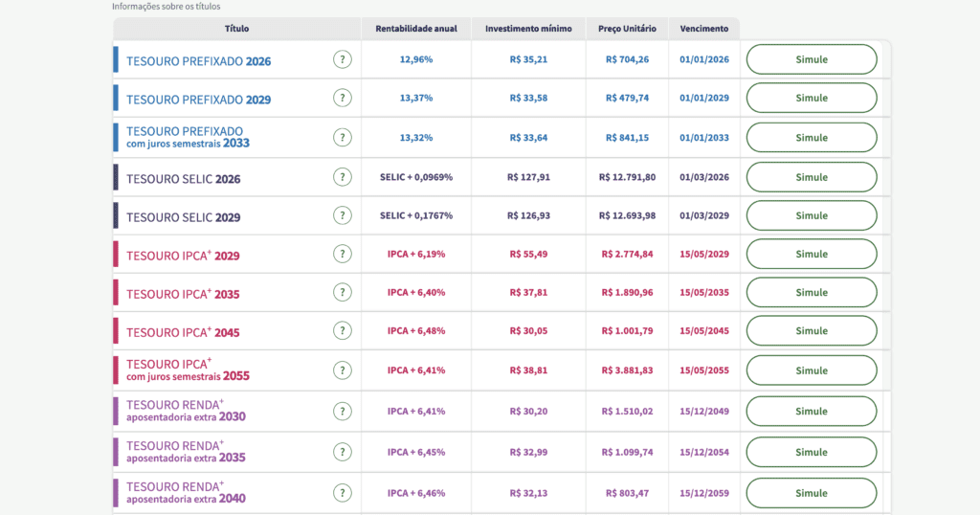Click the Investimento mínimo column header
The height and width of the screenshot is (515, 980).
[528, 29]
